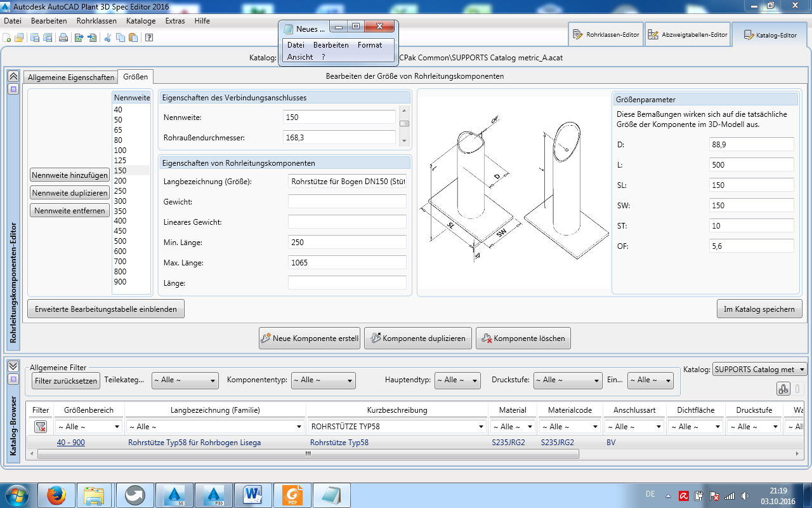Collapse the Katalog-Browser panel with double chevron
The image size is (812, 508).
coord(13,366)
